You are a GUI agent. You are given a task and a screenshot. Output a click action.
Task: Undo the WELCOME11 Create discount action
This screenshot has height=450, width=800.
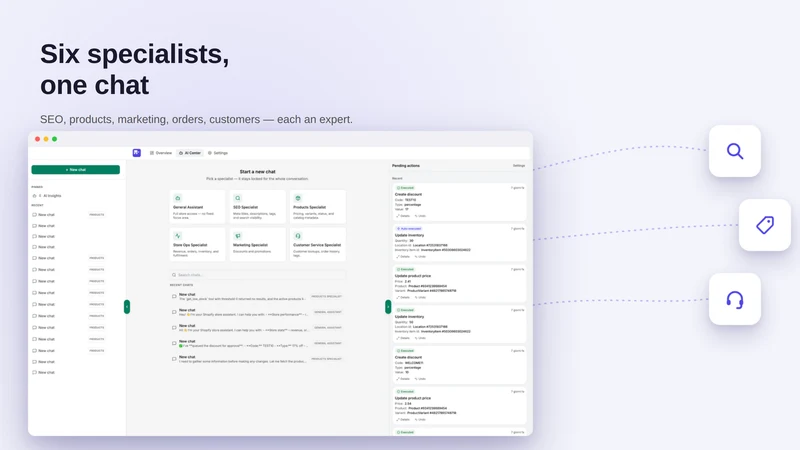coord(420,379)
